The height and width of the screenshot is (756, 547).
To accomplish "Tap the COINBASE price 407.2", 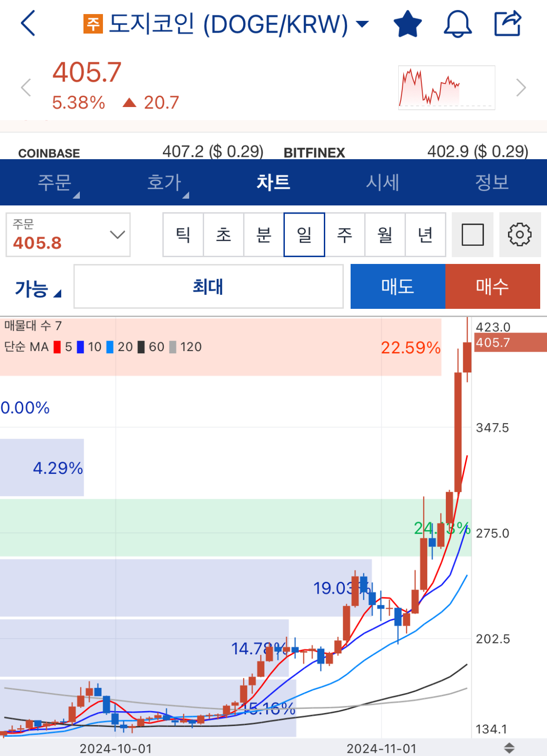I will click(213, 151).
